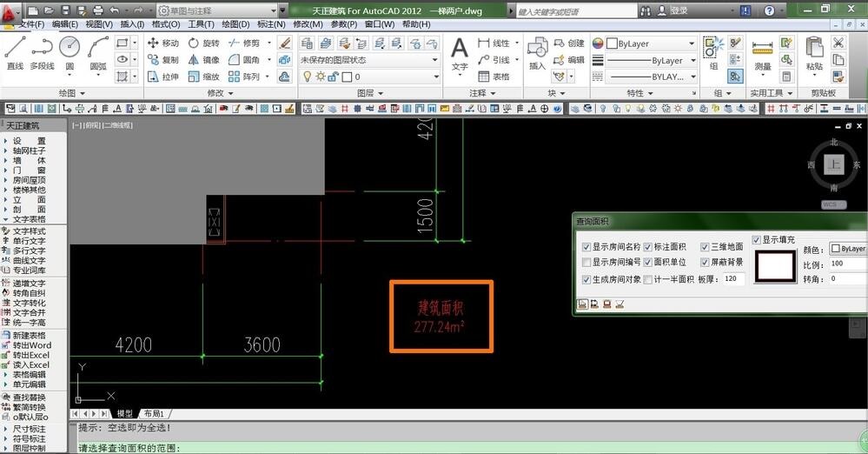Pick the 圆弧 (Arc) tool
This screenshot has width=868, height=454.
(x=98, y=53)
